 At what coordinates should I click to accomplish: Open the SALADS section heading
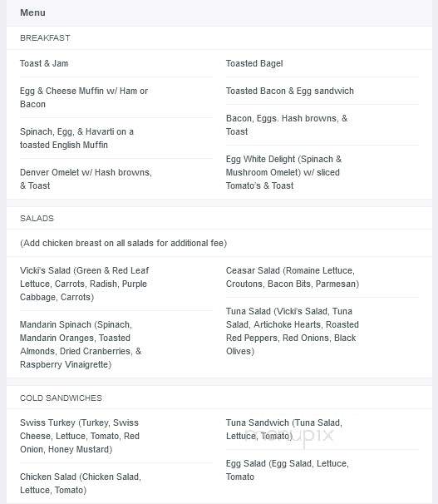[37, 218]
